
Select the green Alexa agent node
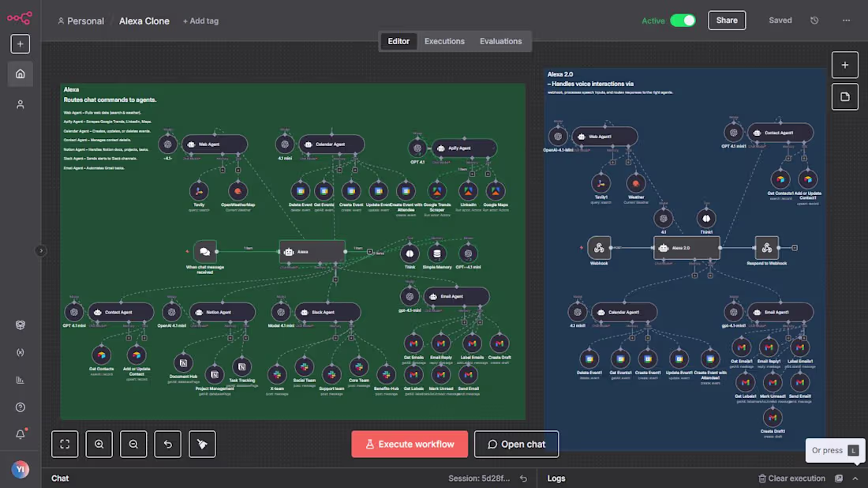[312, 251]
